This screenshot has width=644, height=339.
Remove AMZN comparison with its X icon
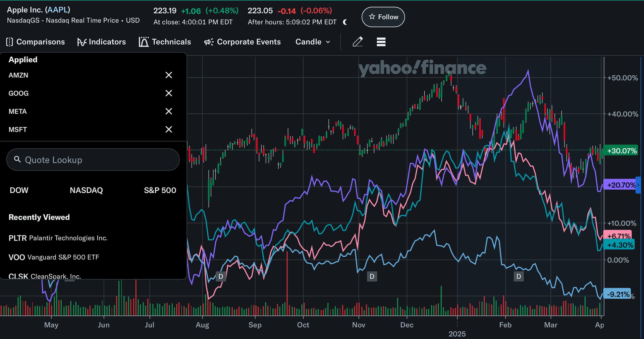click(169, 75)
